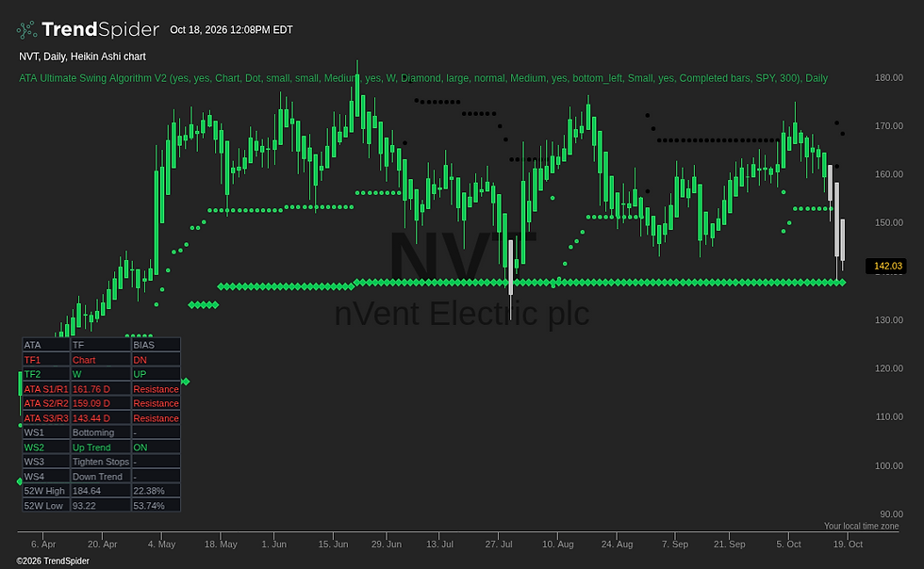
Task: Click the Down Trend cell in WS4 row
Action: pos(101,477)
